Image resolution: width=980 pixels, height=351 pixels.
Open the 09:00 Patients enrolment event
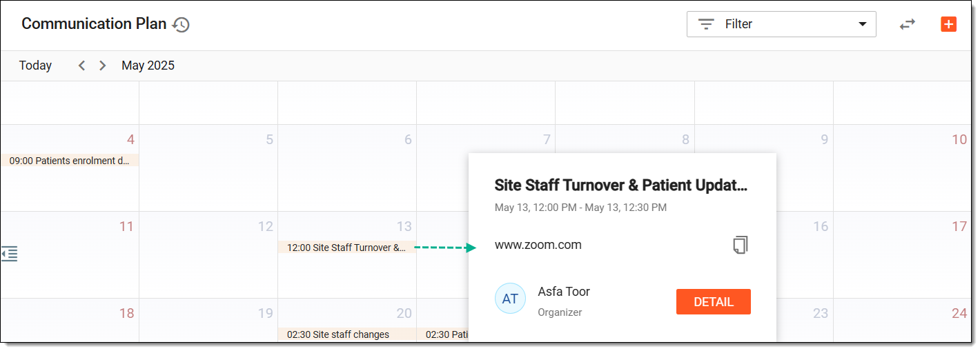pyautogui.click(x=70, y=161)
